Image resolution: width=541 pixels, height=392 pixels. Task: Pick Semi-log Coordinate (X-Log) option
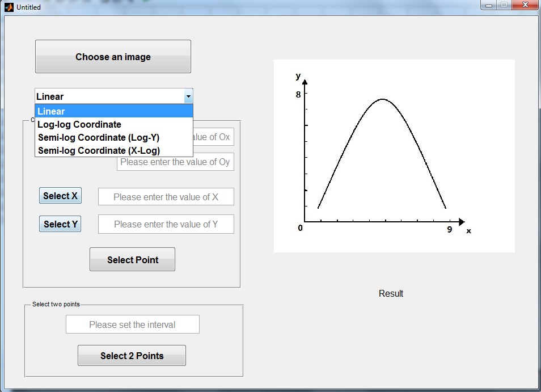(x=113, y=150)
